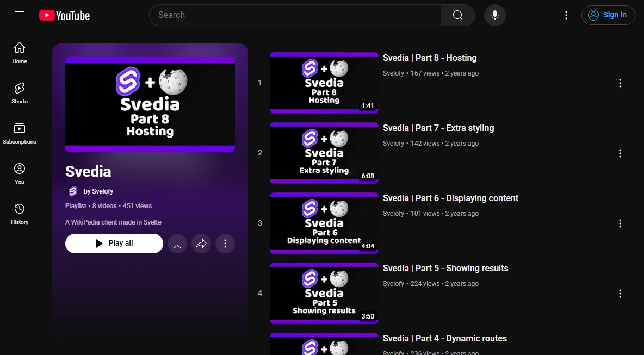Go to Home in sidebar
The height and width of the screenshot is (355, 644).
19,53
